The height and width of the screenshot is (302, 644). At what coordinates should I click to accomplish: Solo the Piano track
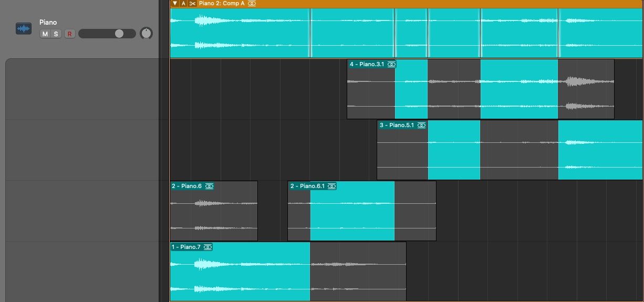[x=56, y=34]
